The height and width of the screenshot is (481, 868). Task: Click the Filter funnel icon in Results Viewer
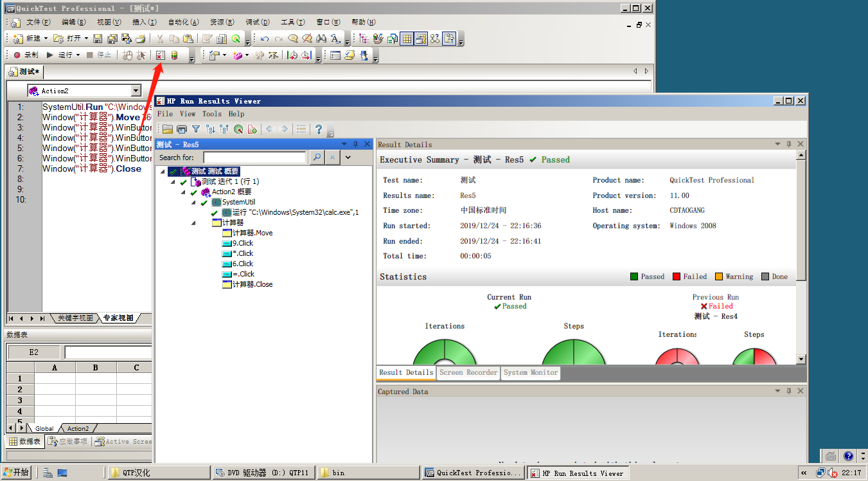[196, 129]
